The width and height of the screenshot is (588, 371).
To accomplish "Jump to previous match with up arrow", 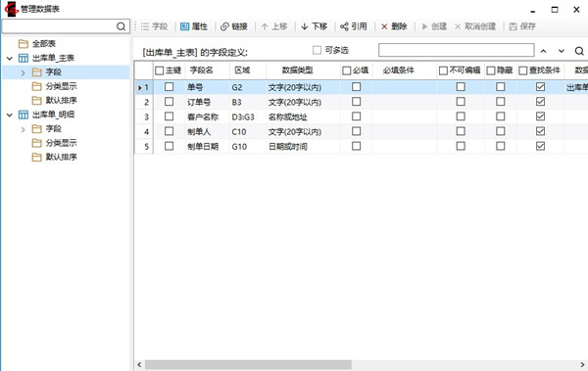I will [543, 51].
